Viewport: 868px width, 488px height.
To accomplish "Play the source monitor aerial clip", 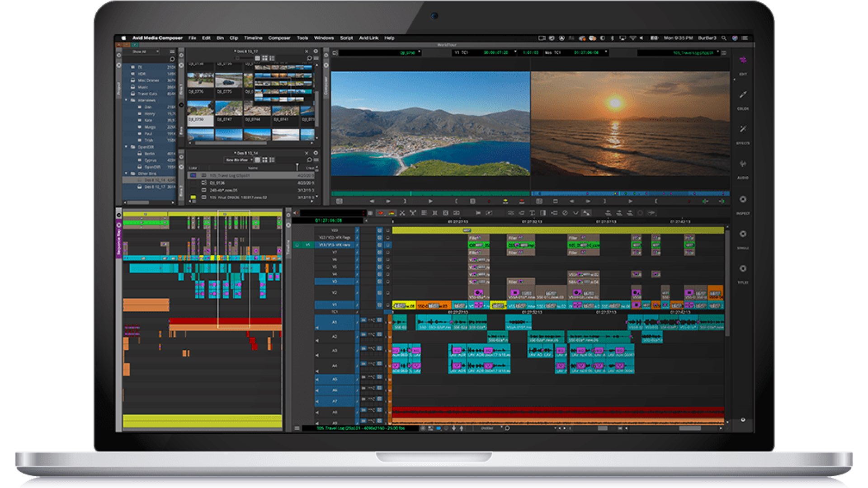I will (430, 201).
